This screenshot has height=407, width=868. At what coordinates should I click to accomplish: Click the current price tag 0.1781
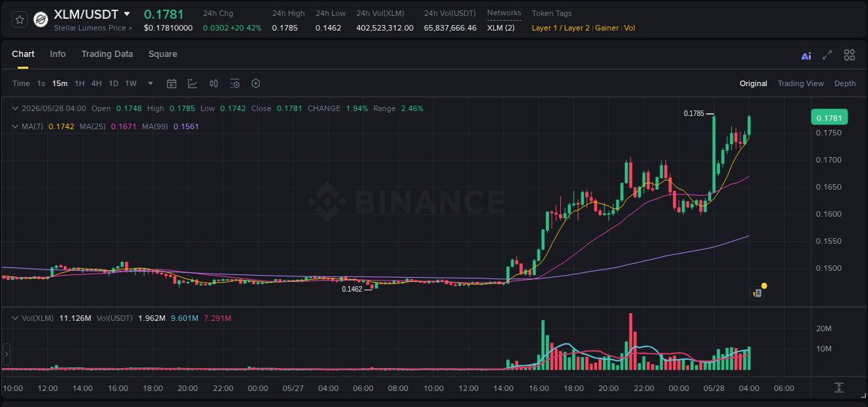(829, 117)
